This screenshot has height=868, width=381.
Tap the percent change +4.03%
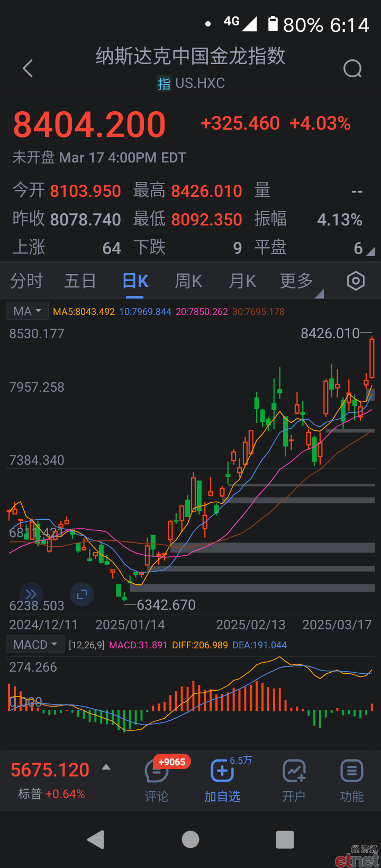[x=320, y=123]
